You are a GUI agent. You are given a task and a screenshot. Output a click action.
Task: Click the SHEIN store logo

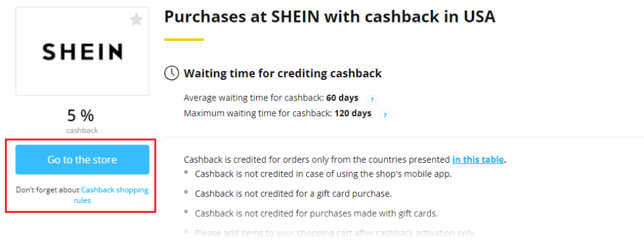[82, 52]
